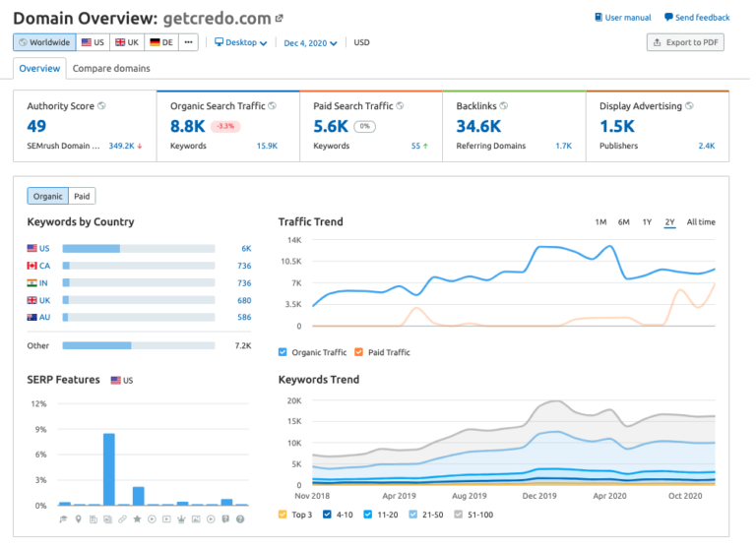Open the Desktop device dropdown arrow
The width and height of the screenshot is (756, 547).
(263, 43)
